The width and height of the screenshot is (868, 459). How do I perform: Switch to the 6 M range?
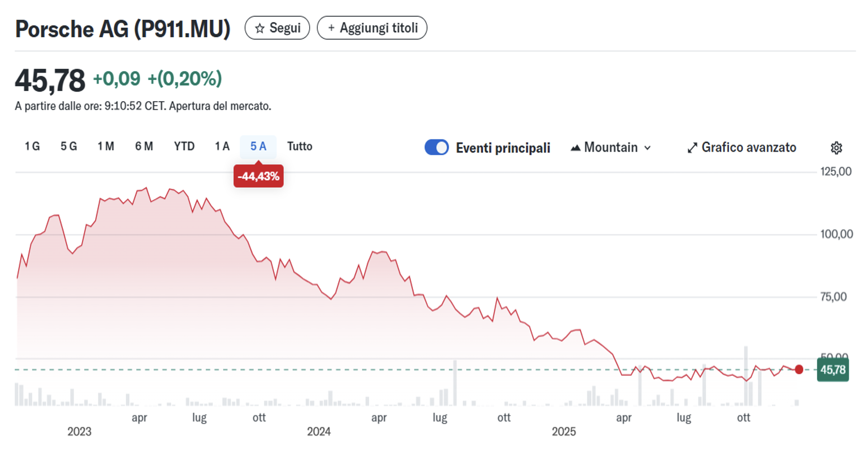click(144, 146)
